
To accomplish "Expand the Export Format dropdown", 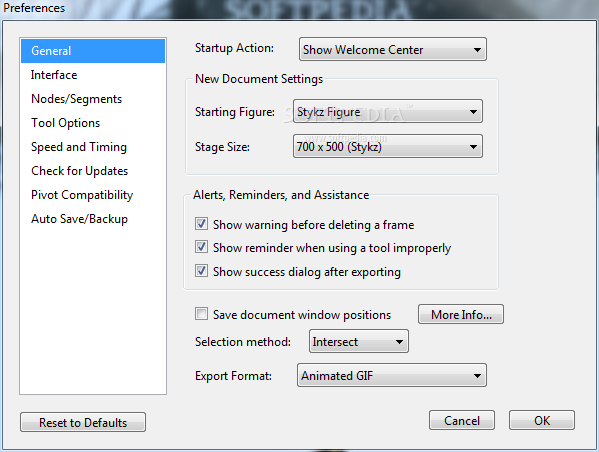I will coord(392,375).
